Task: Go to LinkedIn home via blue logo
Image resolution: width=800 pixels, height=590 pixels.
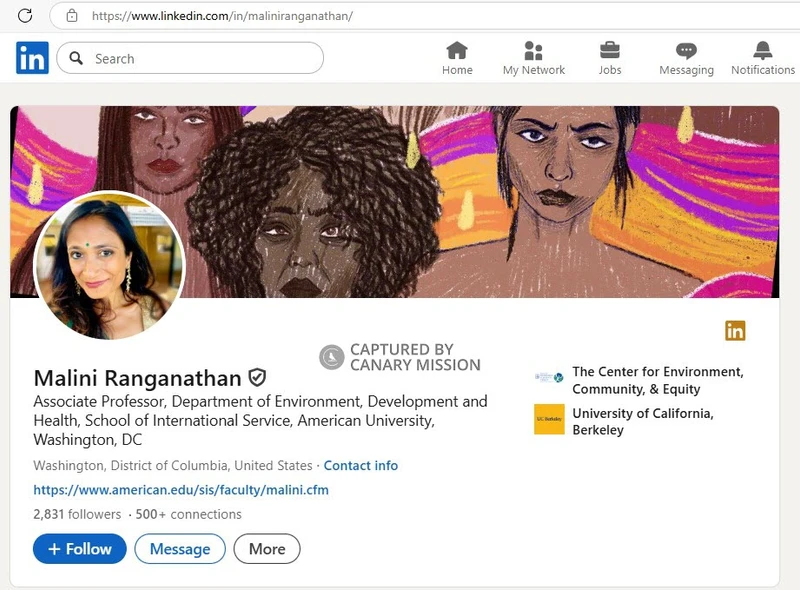Action: coord(32,58)
